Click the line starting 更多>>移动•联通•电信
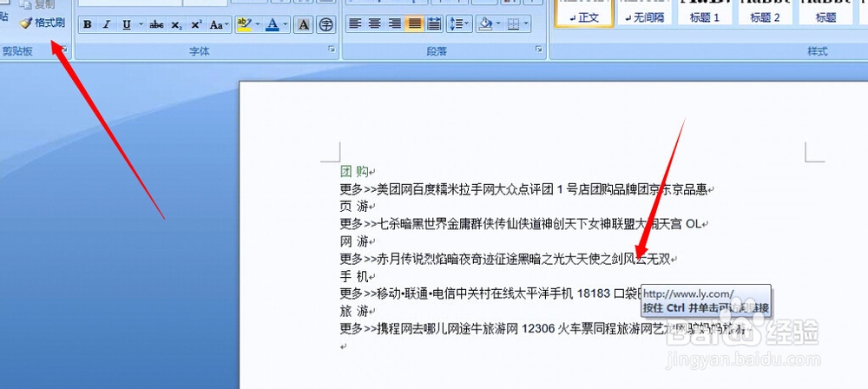Screen dimensions: 868x389 point(490,293)
